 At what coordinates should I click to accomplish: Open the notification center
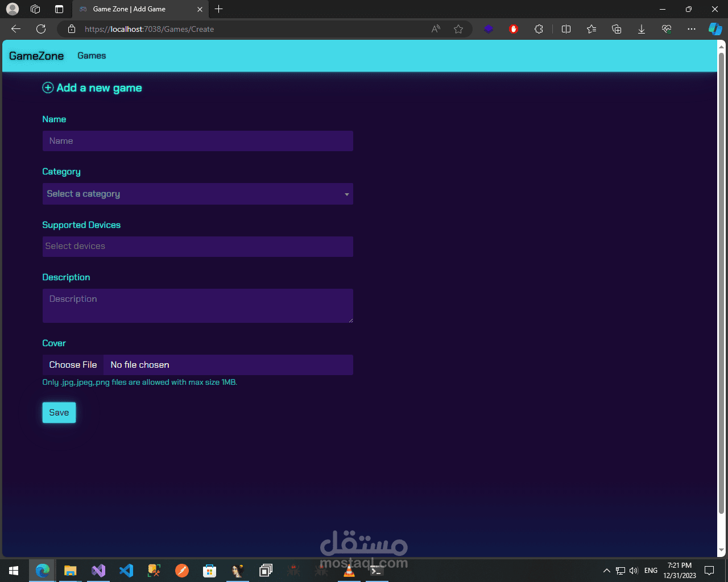tap(709, 571)
